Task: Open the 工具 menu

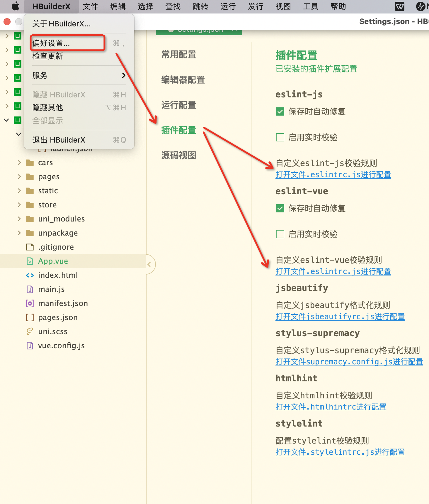Action: [311, 6]
